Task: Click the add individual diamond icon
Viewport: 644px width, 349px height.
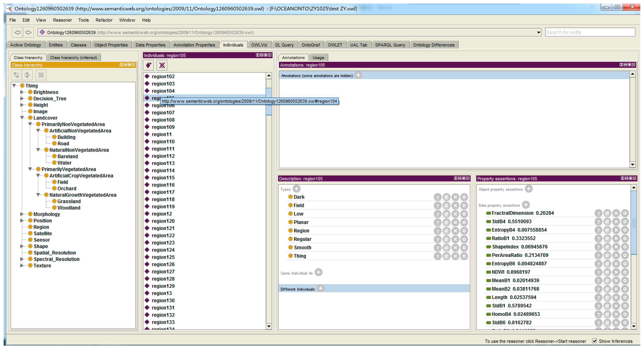Action: pos(149,66)
